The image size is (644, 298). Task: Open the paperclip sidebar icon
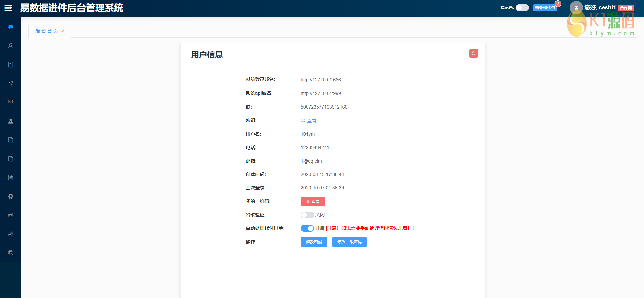[11, 234]
